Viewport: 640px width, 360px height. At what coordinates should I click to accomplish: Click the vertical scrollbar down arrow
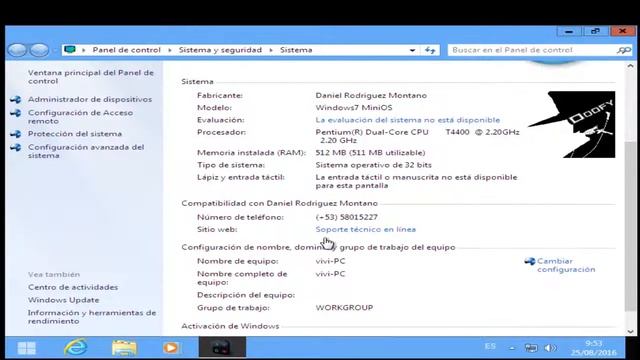631,331
